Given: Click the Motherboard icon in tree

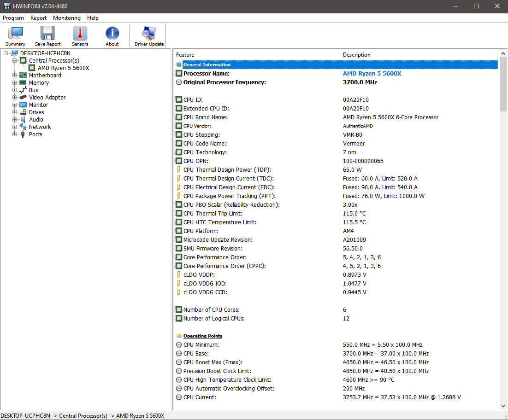Looking at the screenshot, I should tap(23, 76).
